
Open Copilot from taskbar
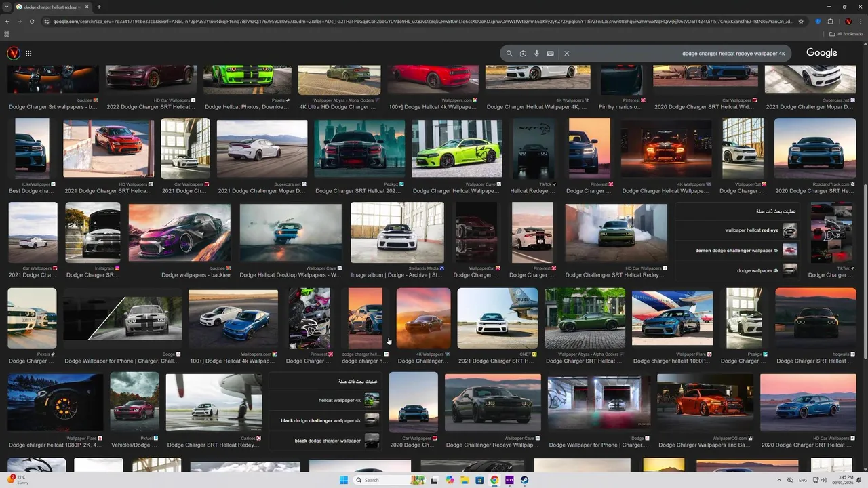450,480
